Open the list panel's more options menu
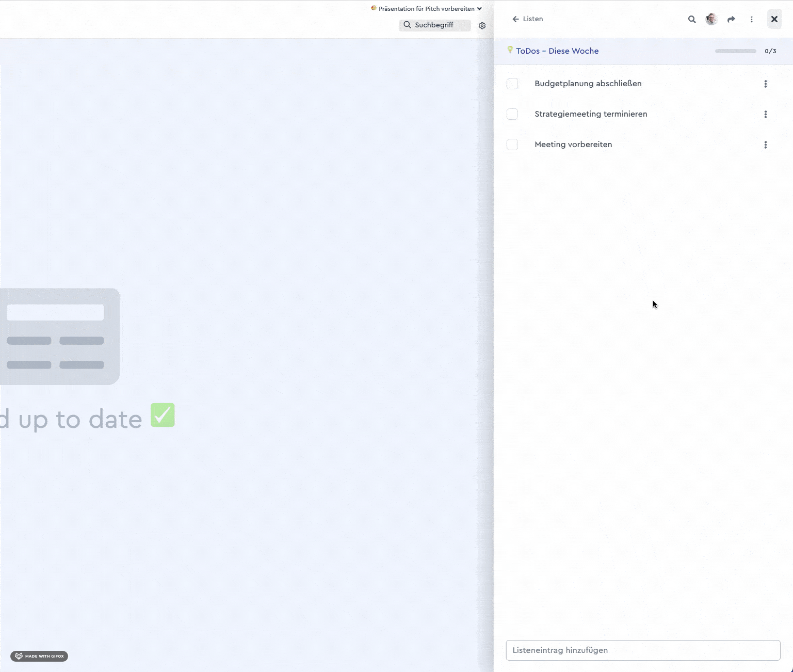The width and height of the screenshot is (793, 672). click(751, 20)
